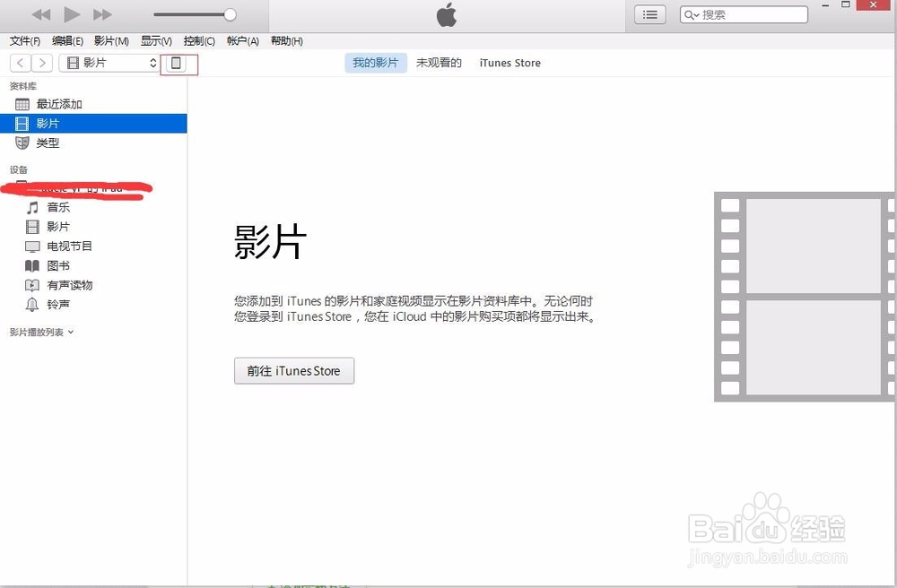Open the 帐户(A) menu
Image resolution: width=897 pixels, height=588 pixels.
242,41
